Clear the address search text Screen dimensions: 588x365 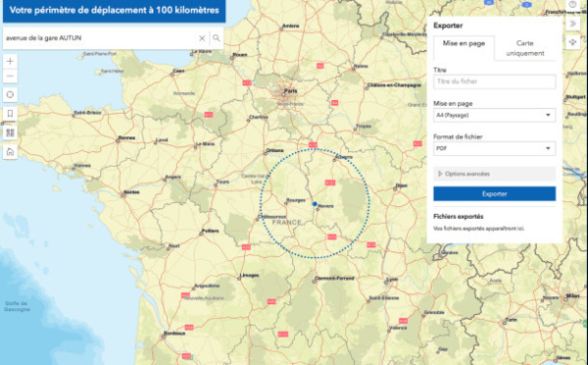pyautogui.click(x=202, y=38)
